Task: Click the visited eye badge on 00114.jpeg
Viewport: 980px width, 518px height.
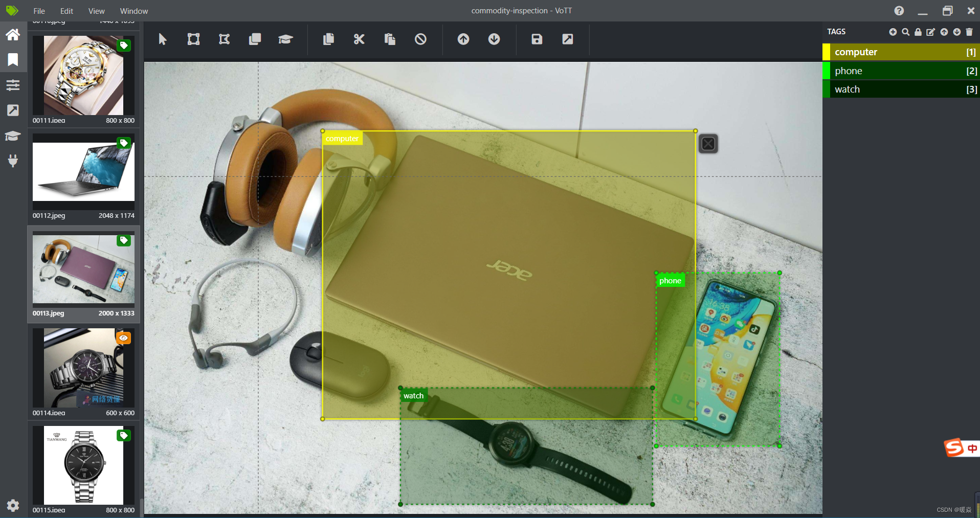Action: pos(124,338)
